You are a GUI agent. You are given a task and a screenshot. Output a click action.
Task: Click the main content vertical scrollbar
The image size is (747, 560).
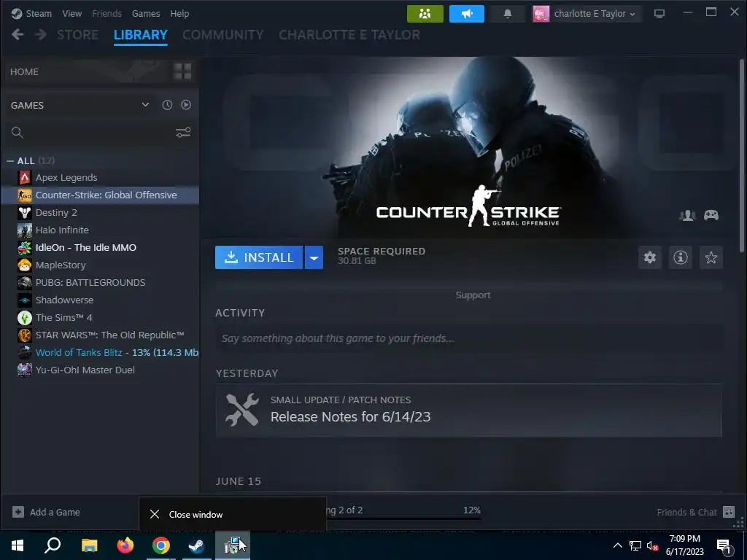pos(742,156)
